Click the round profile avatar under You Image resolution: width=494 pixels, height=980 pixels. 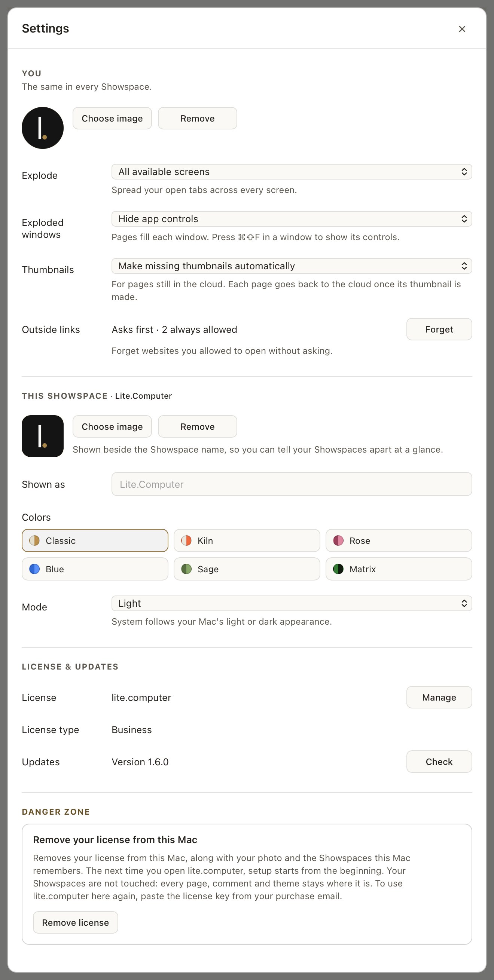click(43, 128)
